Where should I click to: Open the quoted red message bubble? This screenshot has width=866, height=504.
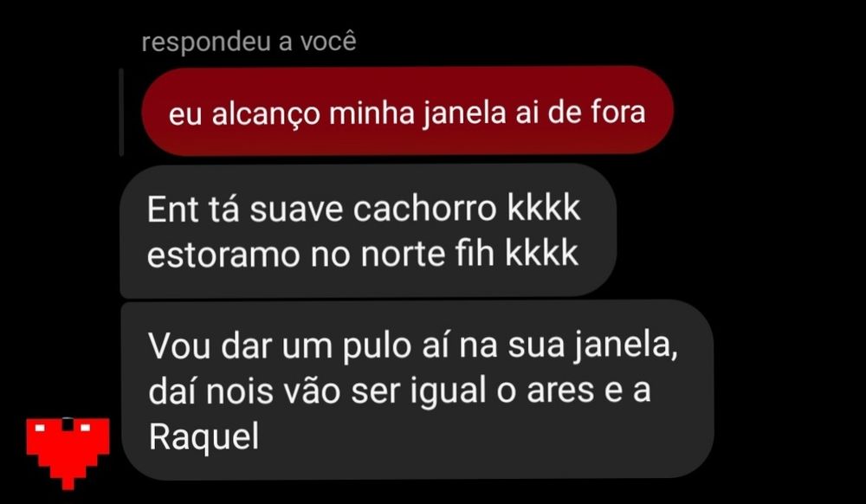pyautogui.click(x=408, y=111)
